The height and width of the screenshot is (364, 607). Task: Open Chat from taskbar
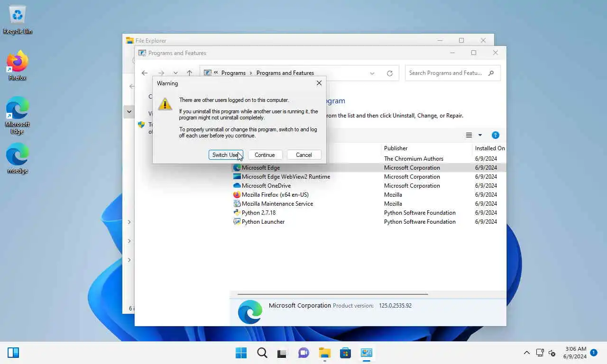[x=303, y=353]
